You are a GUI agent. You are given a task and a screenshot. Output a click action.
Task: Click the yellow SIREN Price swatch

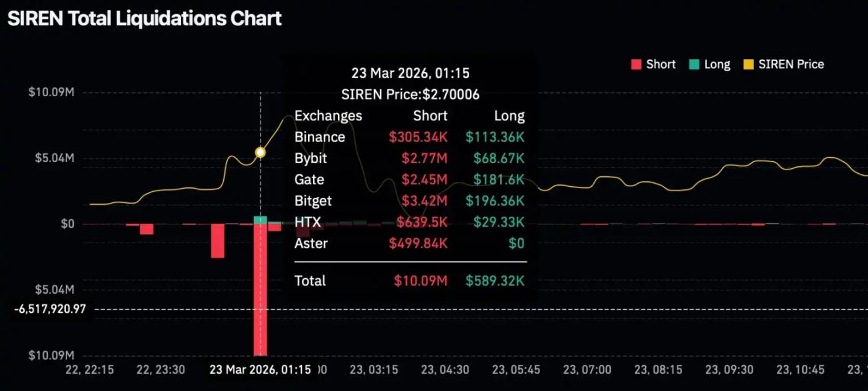coord(749,65)
